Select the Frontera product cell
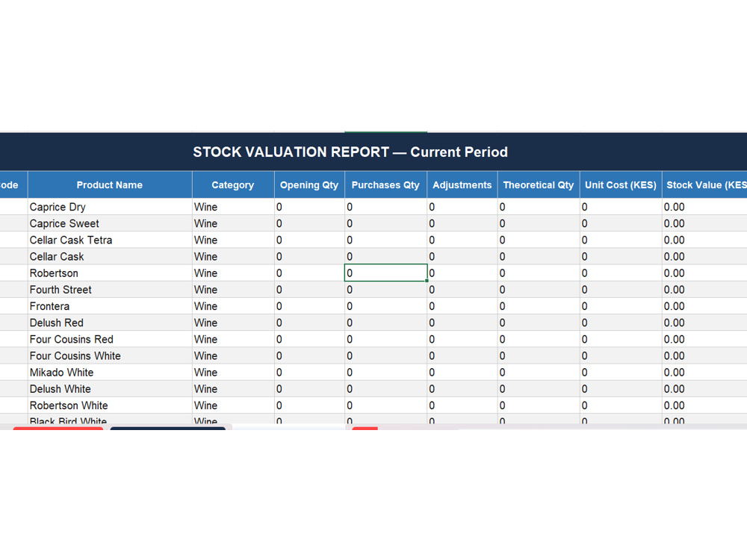 110,306
